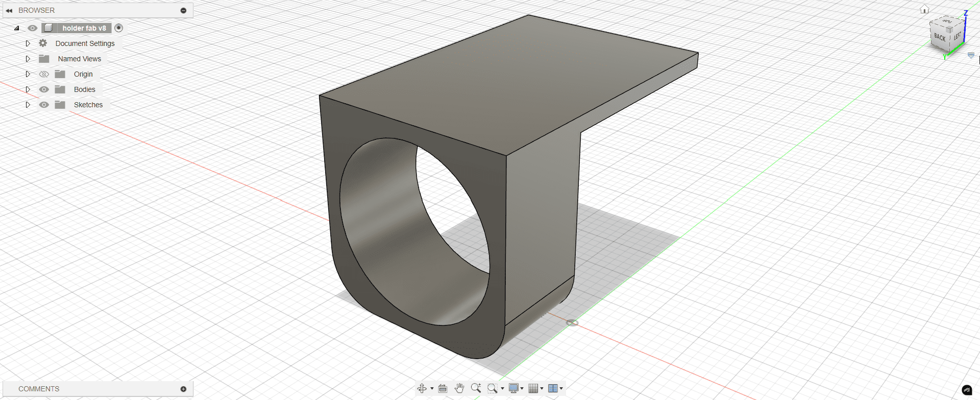Click the BROWSER panel title text

coord(36,10)
